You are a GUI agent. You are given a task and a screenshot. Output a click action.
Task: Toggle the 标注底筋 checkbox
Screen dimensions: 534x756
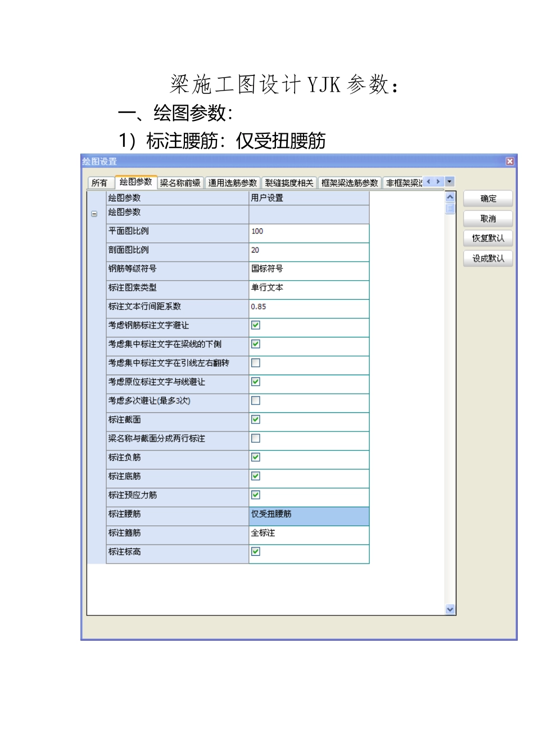point(256,476)
